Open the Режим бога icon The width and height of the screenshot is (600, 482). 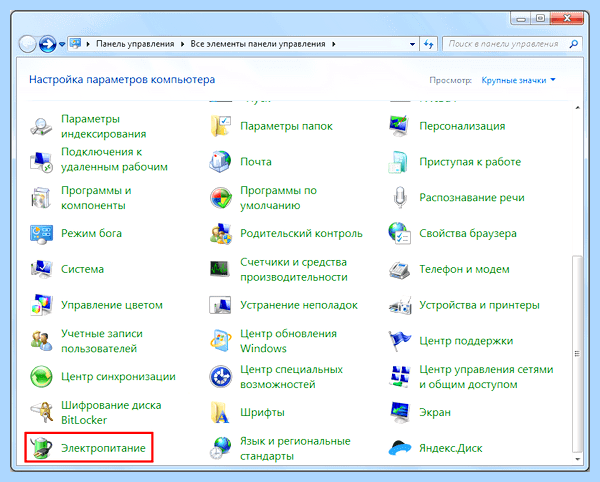click(41, 233)
